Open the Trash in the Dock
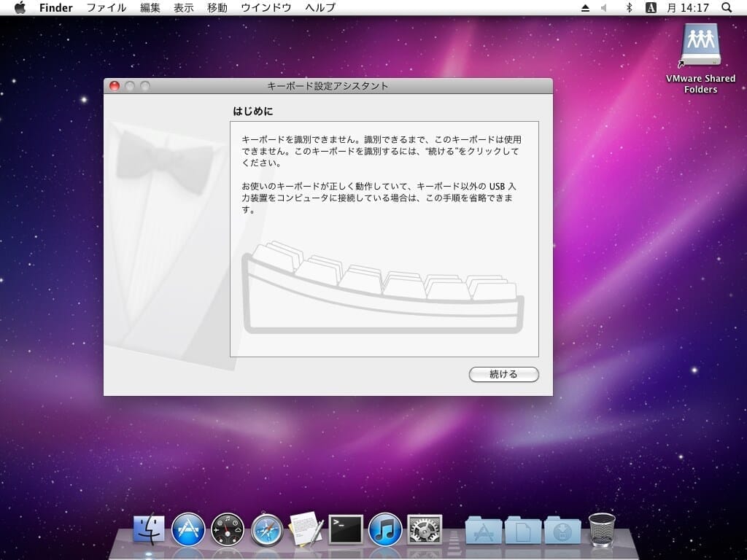The image size is (747, 560). (x=602, y=529)
